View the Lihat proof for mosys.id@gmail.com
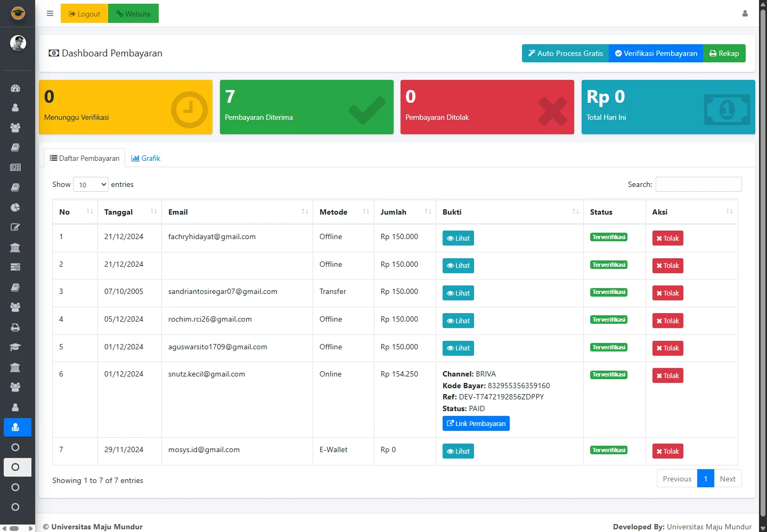 tap(458, 452)
